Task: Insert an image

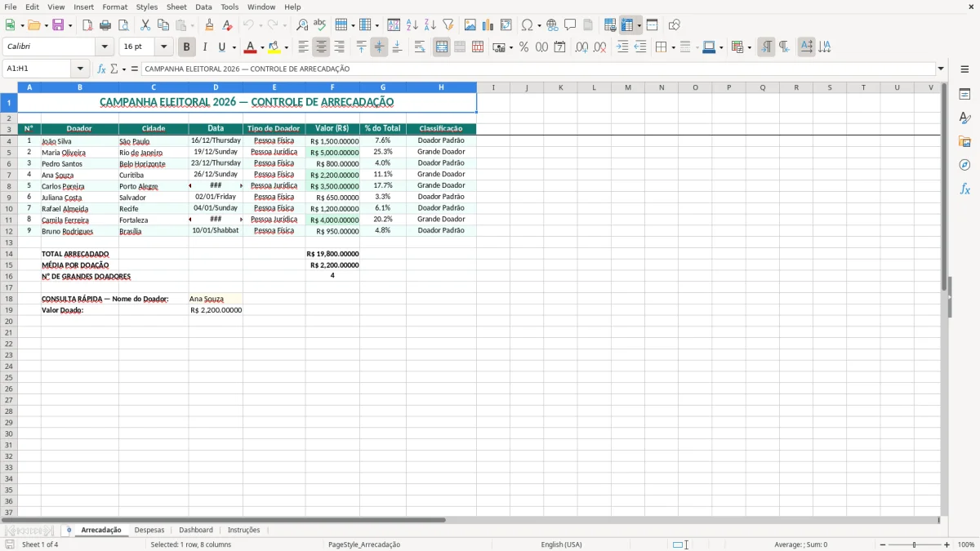Action: [470, 25]
